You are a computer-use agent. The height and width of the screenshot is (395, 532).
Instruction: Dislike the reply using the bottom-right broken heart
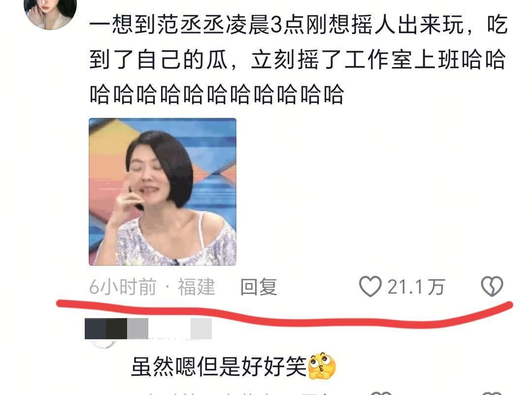click(x=492, y=394)
